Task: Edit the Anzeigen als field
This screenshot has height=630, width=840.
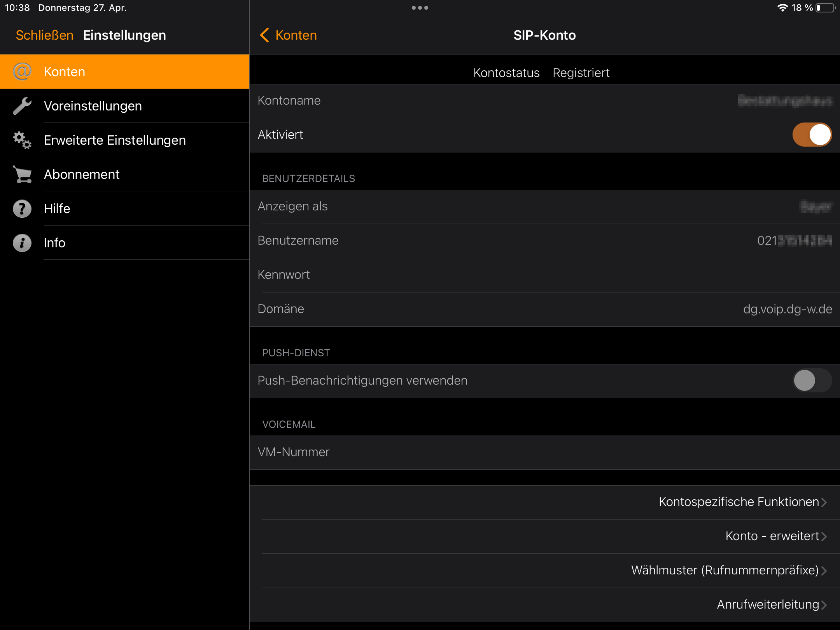Action: coord(544,206)
